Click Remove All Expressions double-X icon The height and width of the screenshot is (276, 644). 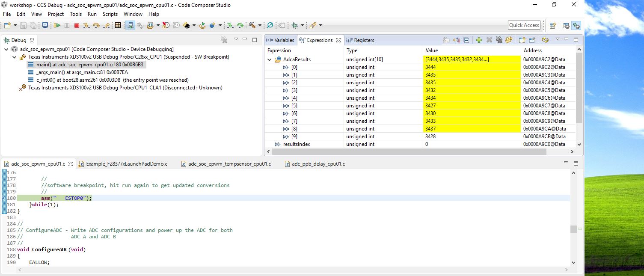[x=499, y=40]
